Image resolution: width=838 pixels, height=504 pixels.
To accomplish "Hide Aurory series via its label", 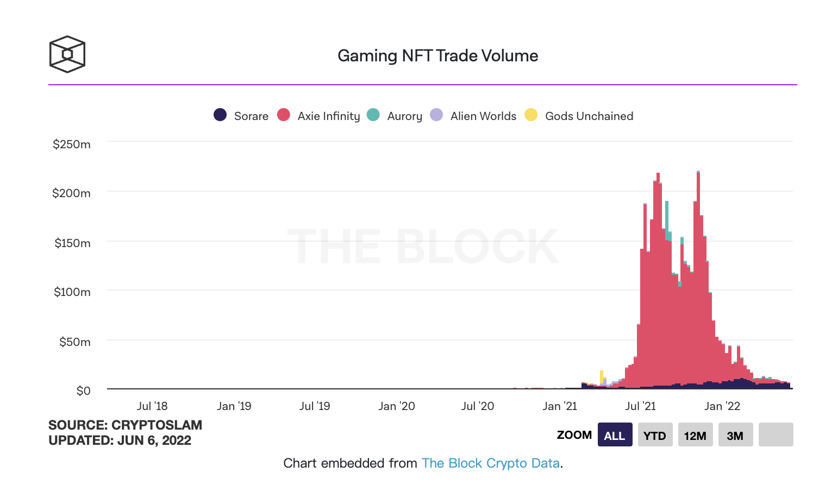I will point(405,116).
